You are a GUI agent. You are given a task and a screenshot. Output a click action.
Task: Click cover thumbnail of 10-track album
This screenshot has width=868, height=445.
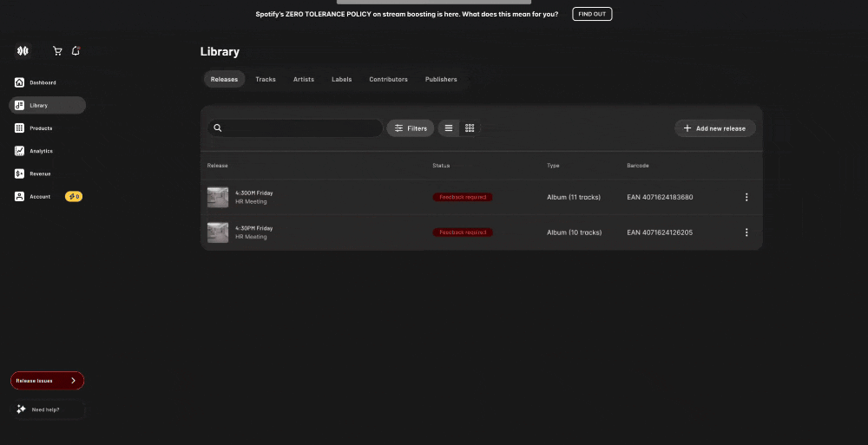click(218, 232)
